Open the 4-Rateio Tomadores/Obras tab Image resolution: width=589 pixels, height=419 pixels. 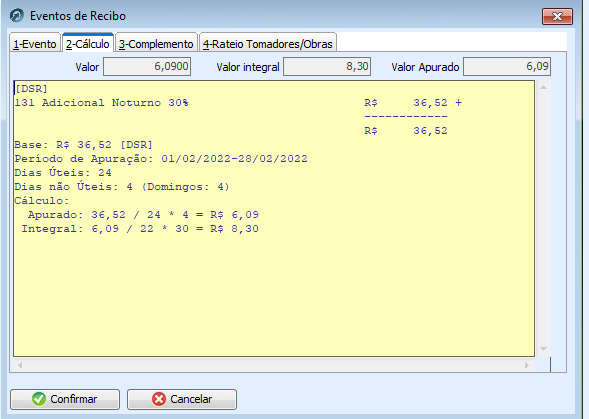coord(267,44)
